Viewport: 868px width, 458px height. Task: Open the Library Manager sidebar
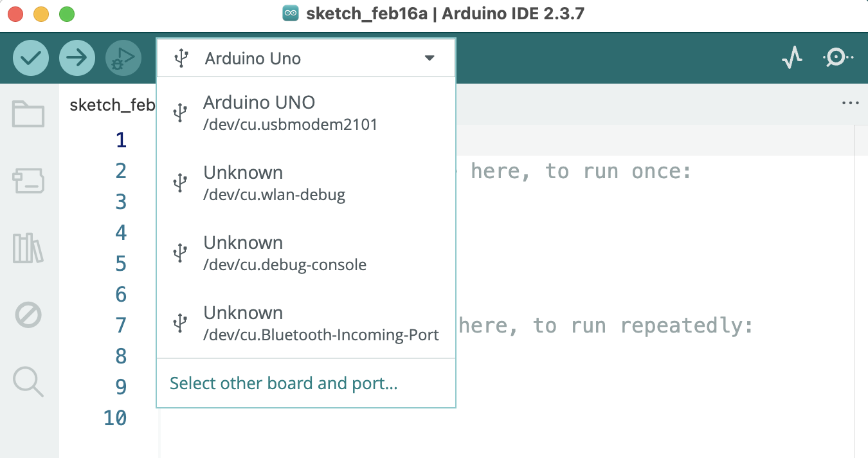[x=28, y=248]
